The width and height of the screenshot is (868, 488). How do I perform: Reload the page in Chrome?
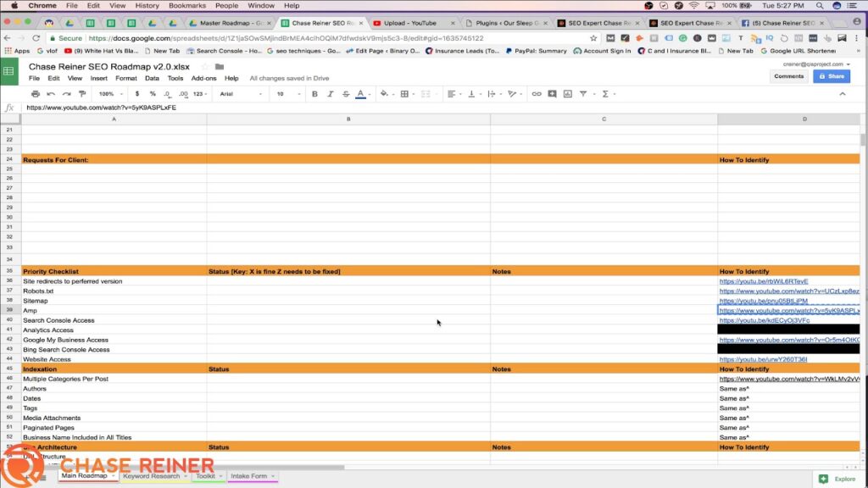point(36,38)
